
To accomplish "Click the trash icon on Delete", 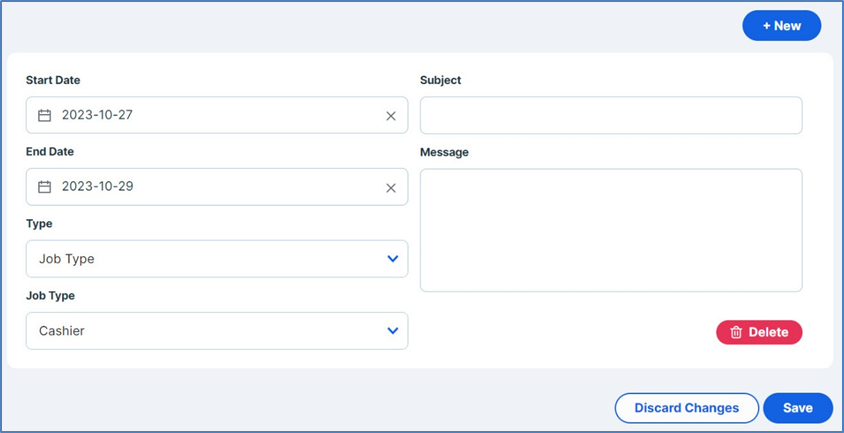I will [x=736, y=332].
